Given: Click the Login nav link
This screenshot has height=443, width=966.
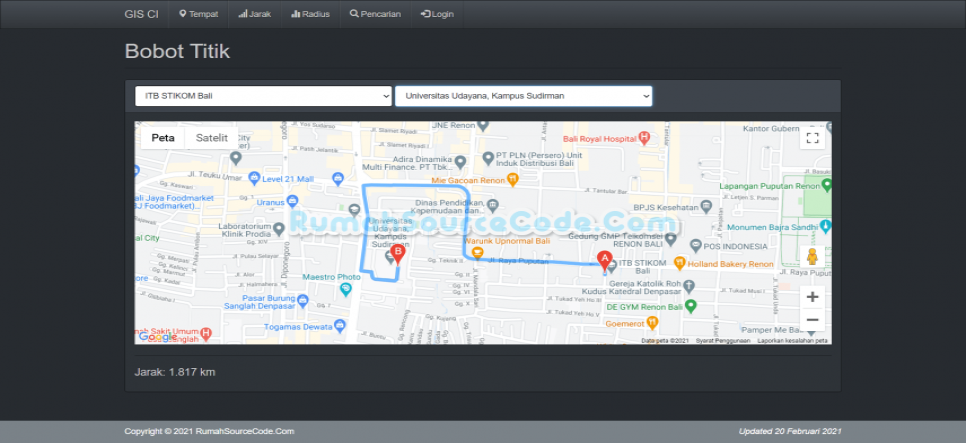Looking at the screenshot, I should (437, 14).
